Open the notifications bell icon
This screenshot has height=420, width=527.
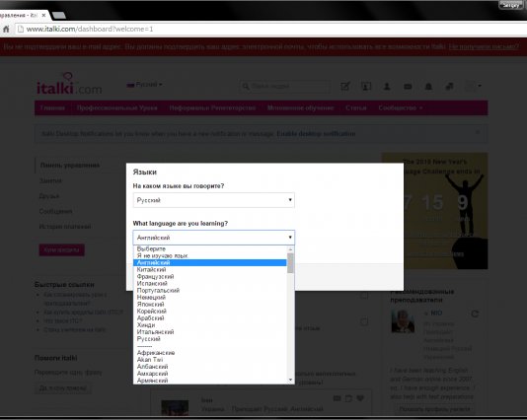coord(428,87)
